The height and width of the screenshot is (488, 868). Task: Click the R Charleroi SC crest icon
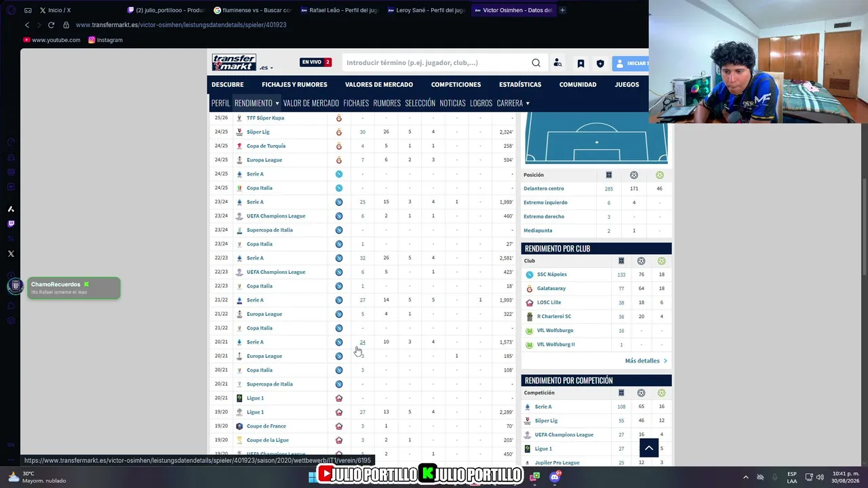(530, 317)
